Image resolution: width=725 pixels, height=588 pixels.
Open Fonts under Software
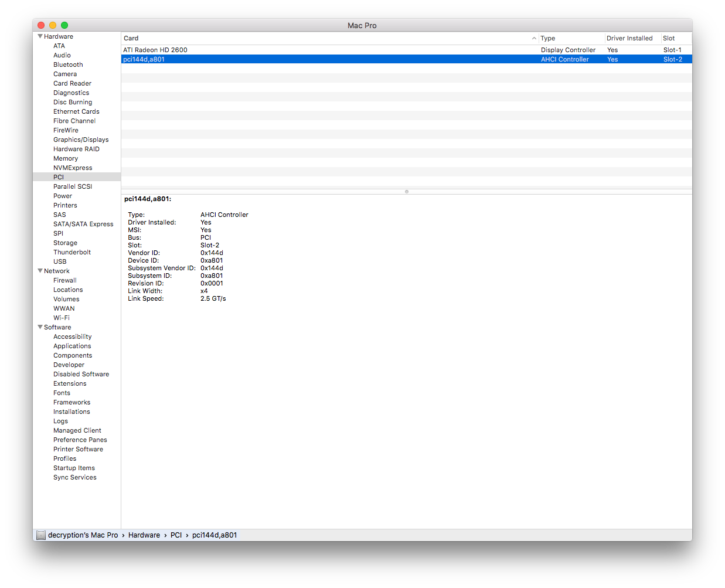(x=62, y=393)
